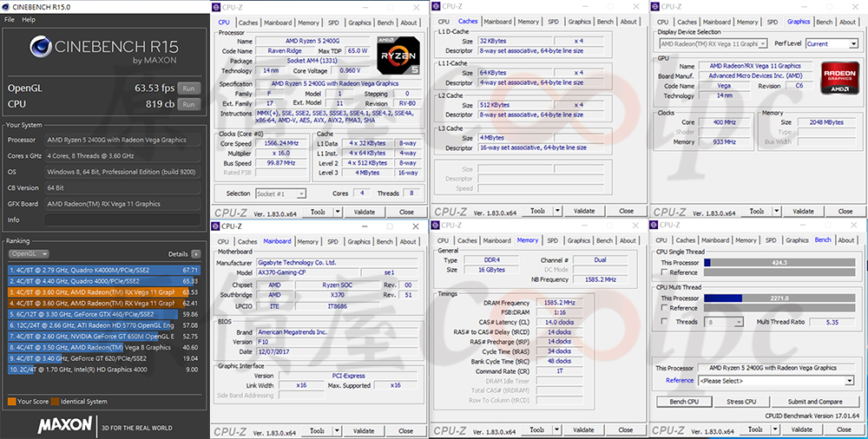Switch to Caches tab in Memory window
868x439 pixels.
467,241
